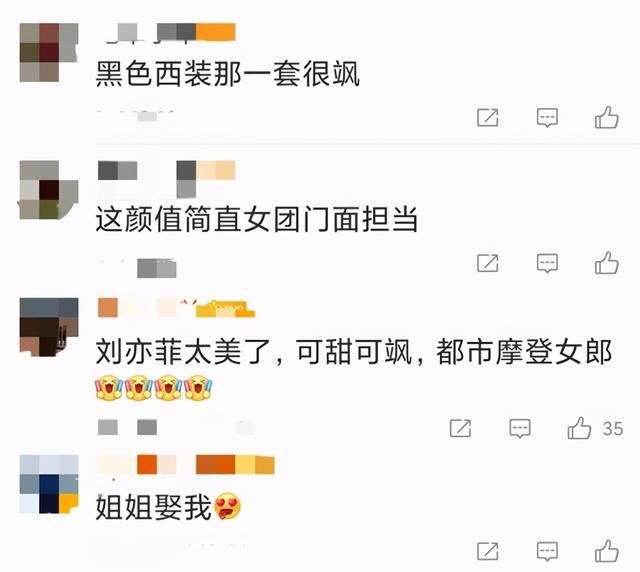640x572 pixels.
Task: Open avatar of the 刘亦菲太美了 commenter
Action: (49, 327)
